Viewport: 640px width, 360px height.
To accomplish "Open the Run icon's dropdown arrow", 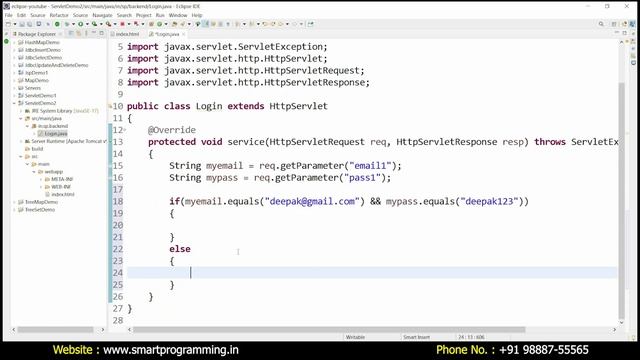I will 87,24.
